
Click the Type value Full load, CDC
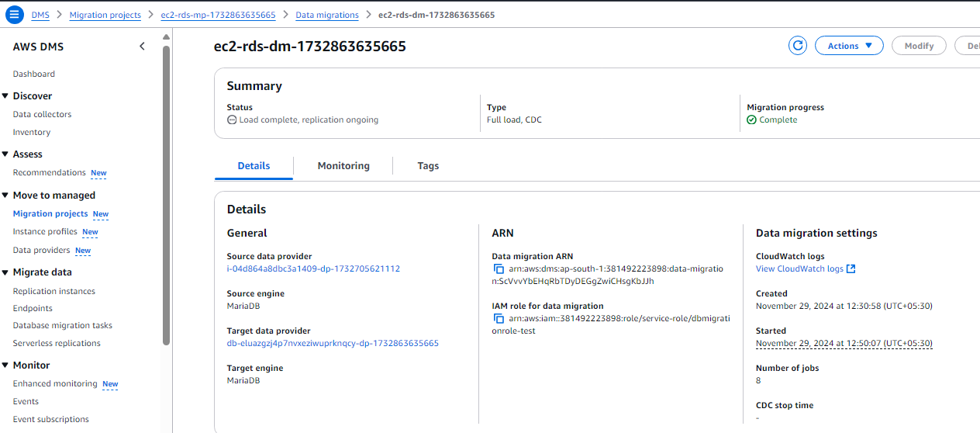[x=512, y=120]
